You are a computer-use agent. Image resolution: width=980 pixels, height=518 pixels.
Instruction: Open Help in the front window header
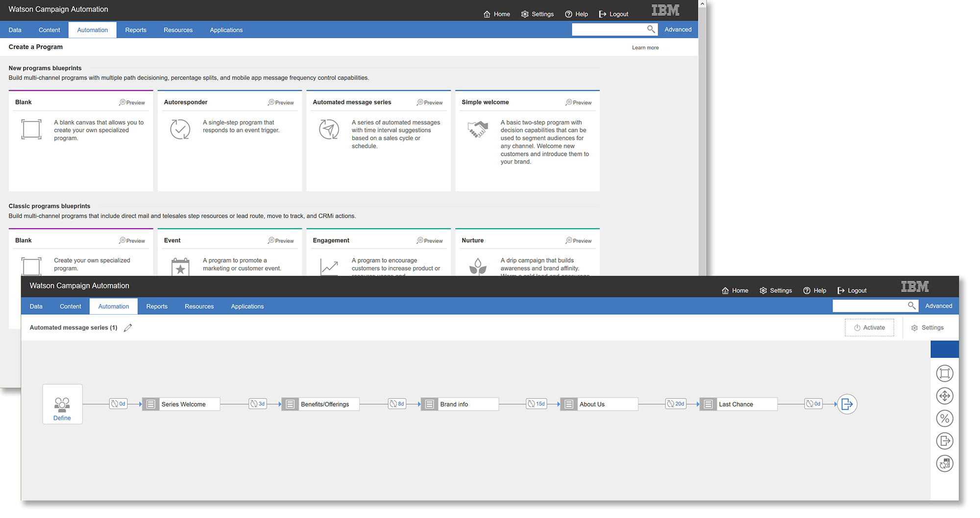[x=815, y=291]
